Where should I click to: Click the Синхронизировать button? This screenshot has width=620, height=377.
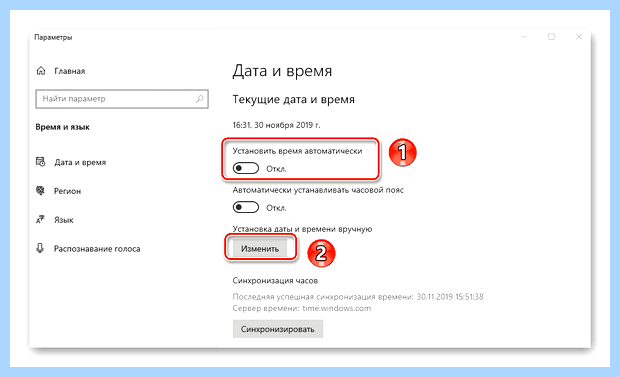pos(278,329)
